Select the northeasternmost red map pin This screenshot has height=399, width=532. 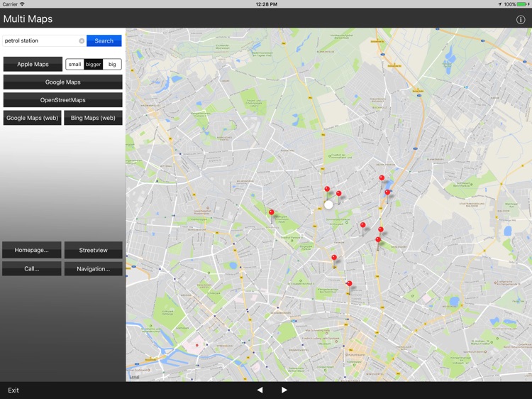click(382, 178)
